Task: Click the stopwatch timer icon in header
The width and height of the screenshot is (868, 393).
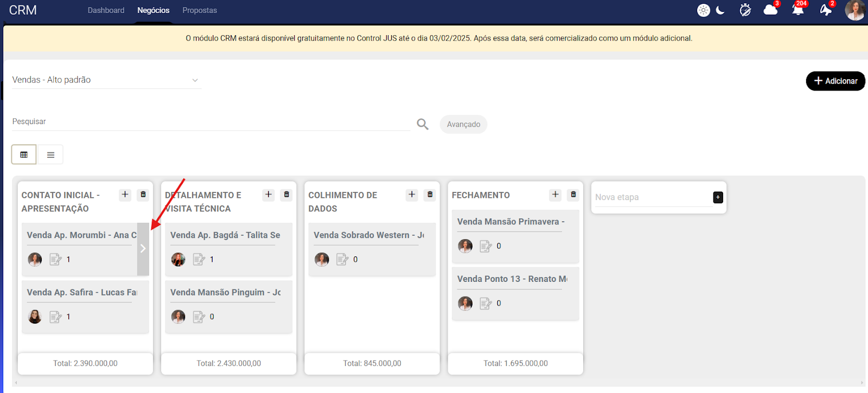Action: point(745,10)
